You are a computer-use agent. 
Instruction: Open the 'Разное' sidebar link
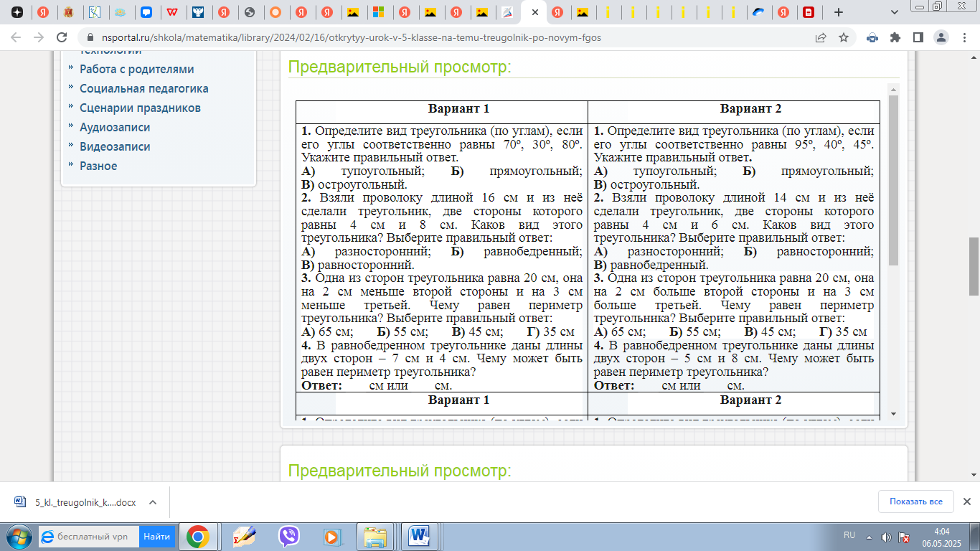tap(98, 166)
